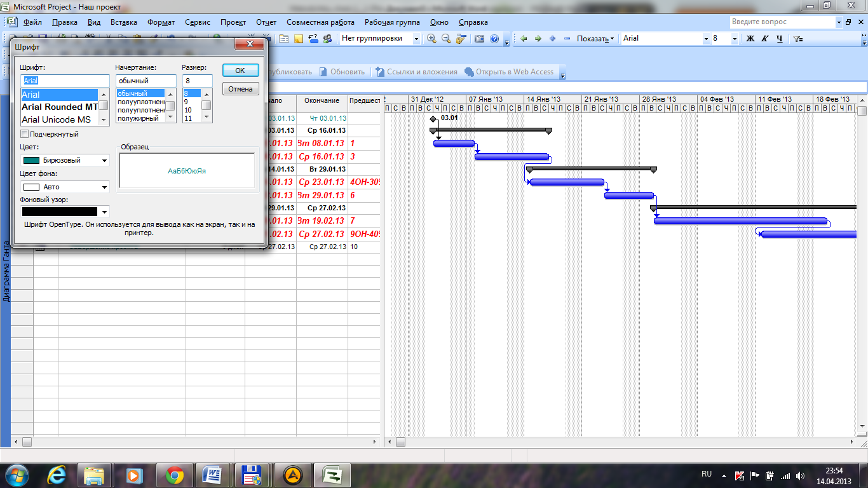Open the Правка menu
This screenshot has height=488, width=868.
[x=65, y=22]
